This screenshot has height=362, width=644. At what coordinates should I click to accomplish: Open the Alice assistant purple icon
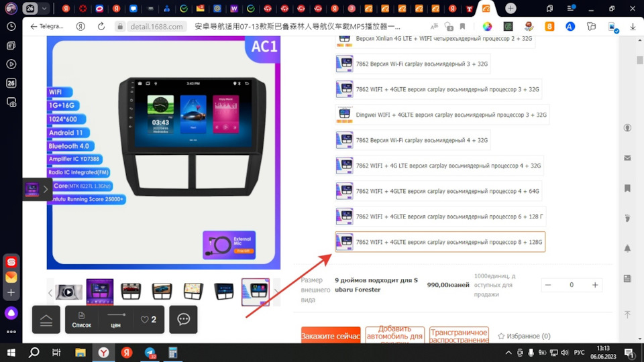point(11,313)
